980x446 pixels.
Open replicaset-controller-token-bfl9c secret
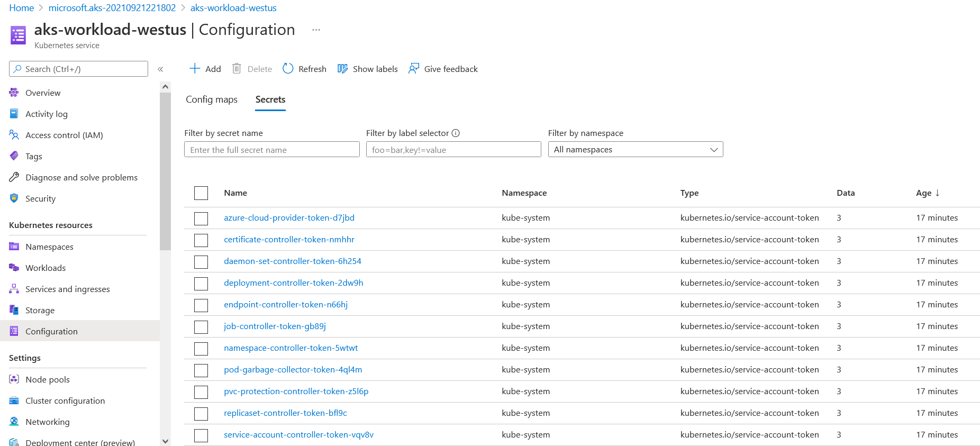[x=285, y=413]
